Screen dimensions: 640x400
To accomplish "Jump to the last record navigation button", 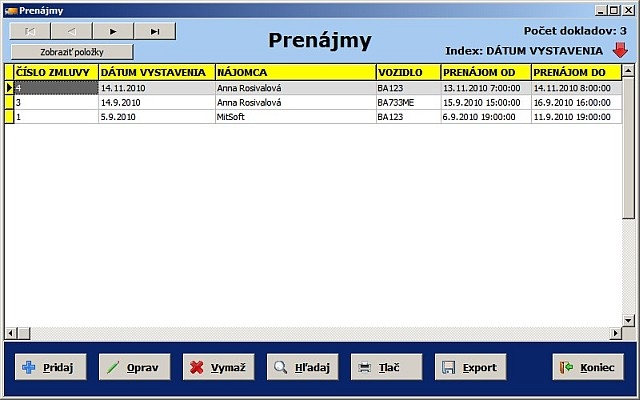I will (x=155, y=31).
